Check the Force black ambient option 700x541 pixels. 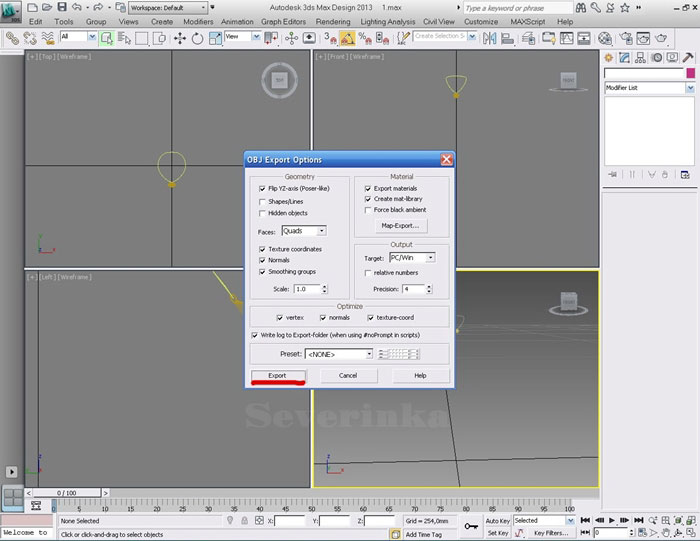(368, 210)
